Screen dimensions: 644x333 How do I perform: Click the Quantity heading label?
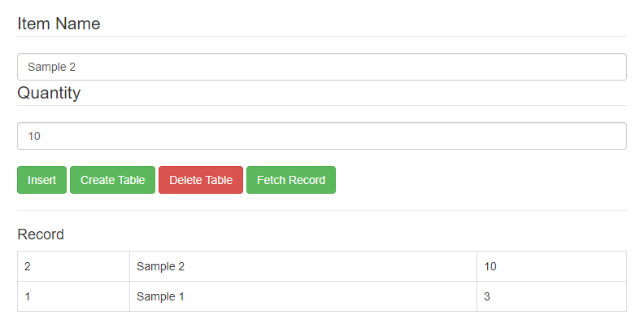[49, 93]
